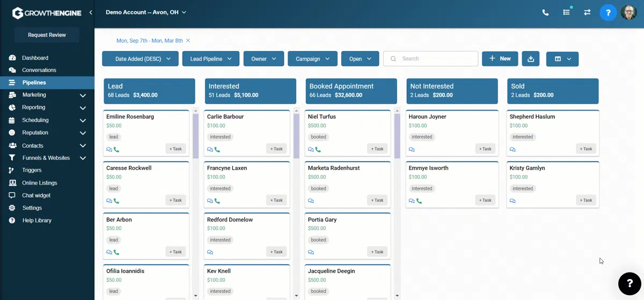This screenshot has width=644, height=300.
Task: Click the New lead button
Action: click(x=500, y=59)
